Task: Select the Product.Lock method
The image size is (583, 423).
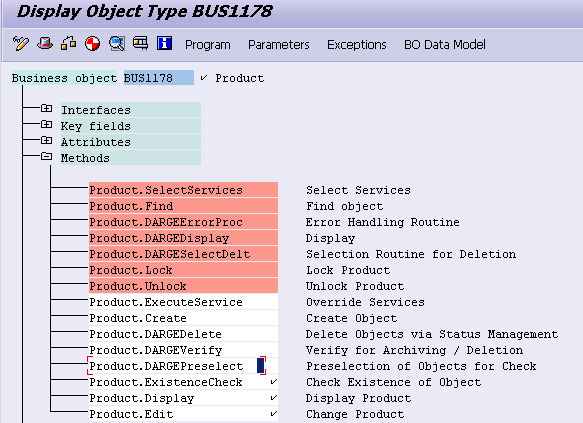Action: [x=183, y=270]
